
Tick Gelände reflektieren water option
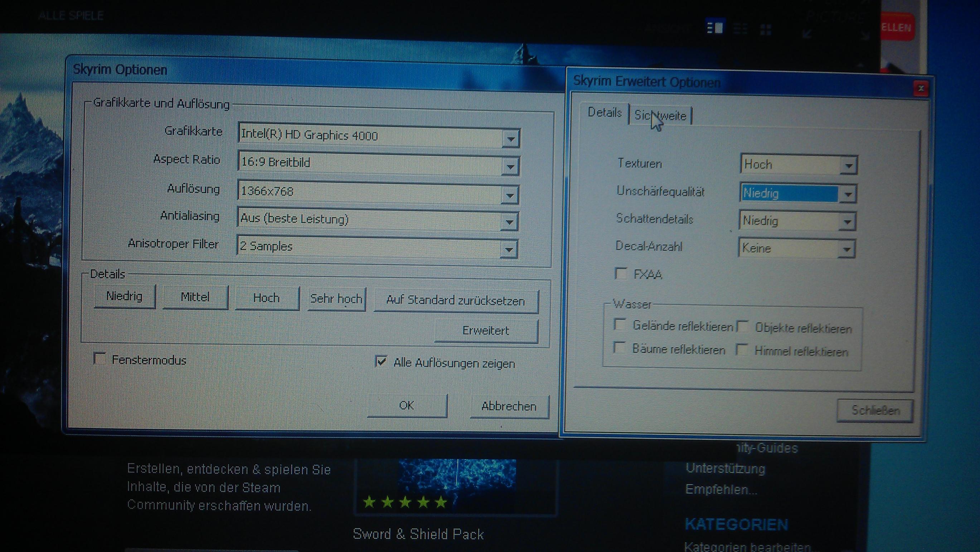coord(620,325)
